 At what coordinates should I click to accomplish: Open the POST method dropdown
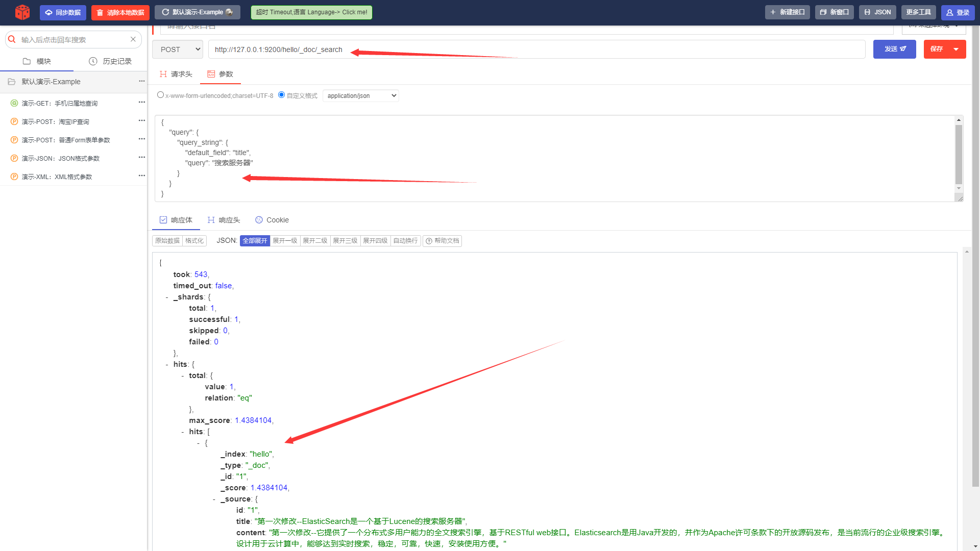(x=177, y=49)
